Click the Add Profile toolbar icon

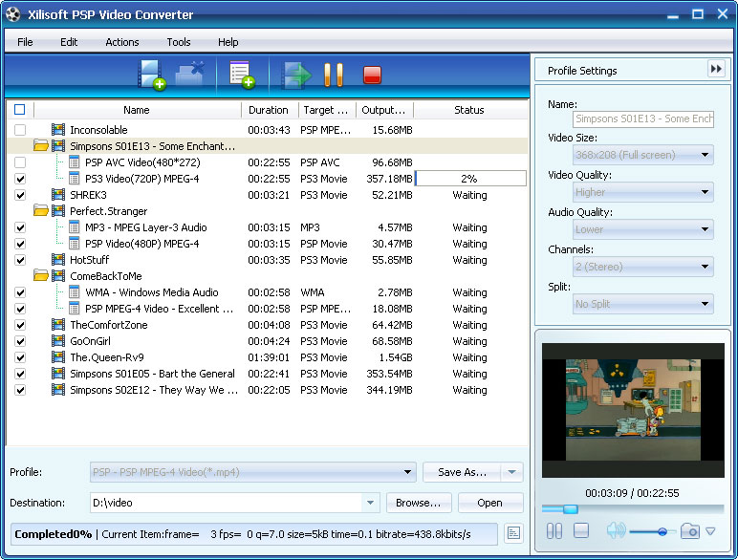click(x=242, y=75)
